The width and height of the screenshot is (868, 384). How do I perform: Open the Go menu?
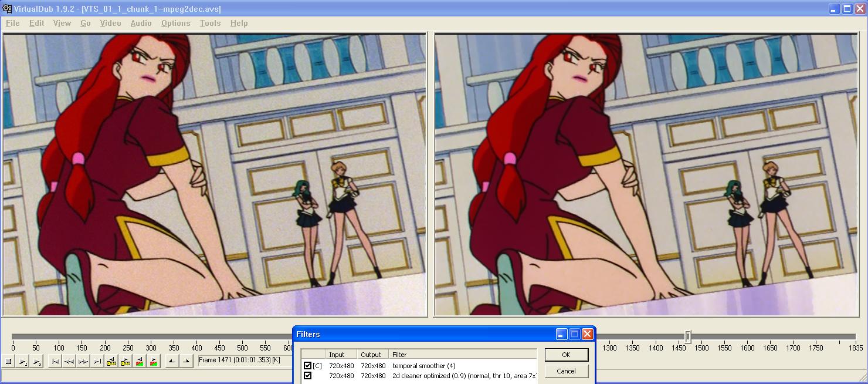click(x=85, y=23)
